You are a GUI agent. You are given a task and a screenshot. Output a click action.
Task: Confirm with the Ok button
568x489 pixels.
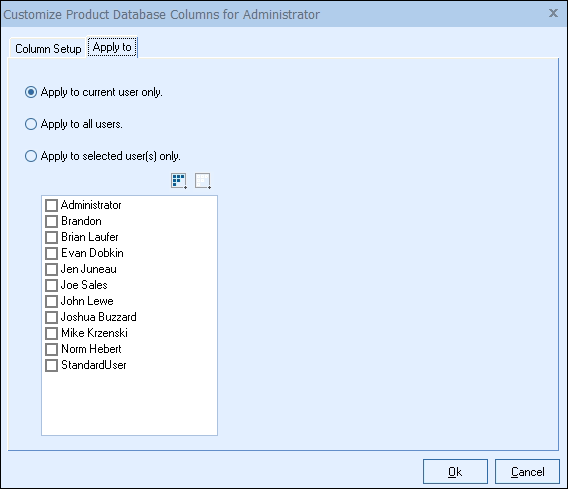(x=455, y=472)
